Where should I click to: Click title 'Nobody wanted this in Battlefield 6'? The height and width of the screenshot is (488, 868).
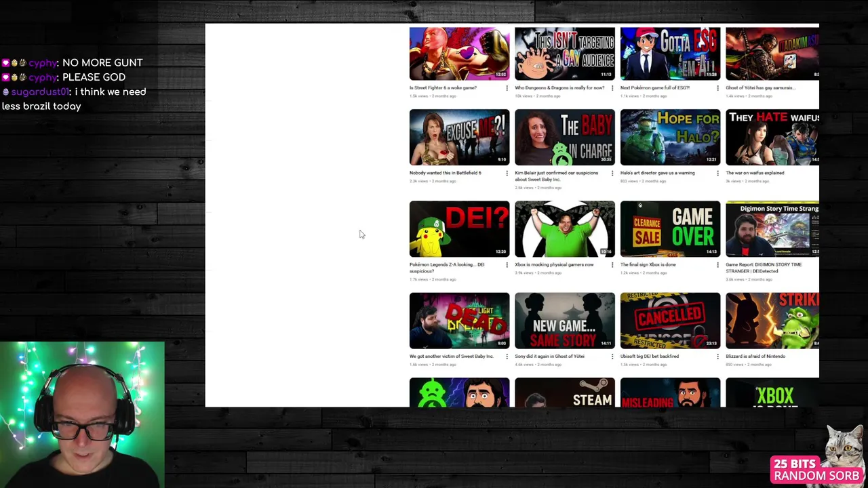(446, 173)
